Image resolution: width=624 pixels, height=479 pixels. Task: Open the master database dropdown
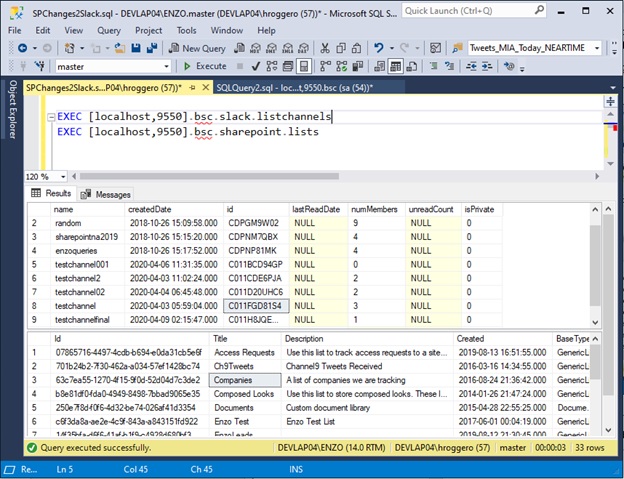click(x=113, y=66)
